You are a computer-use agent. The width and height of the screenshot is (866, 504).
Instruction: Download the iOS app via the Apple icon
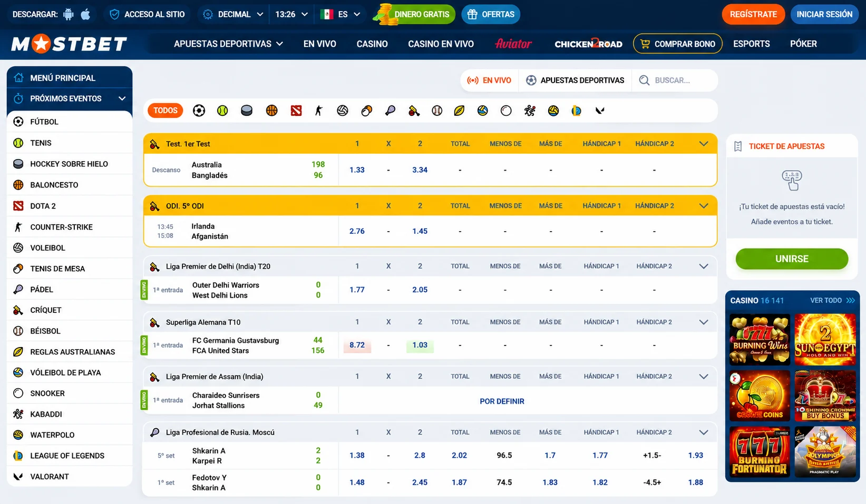click(85, 14)
